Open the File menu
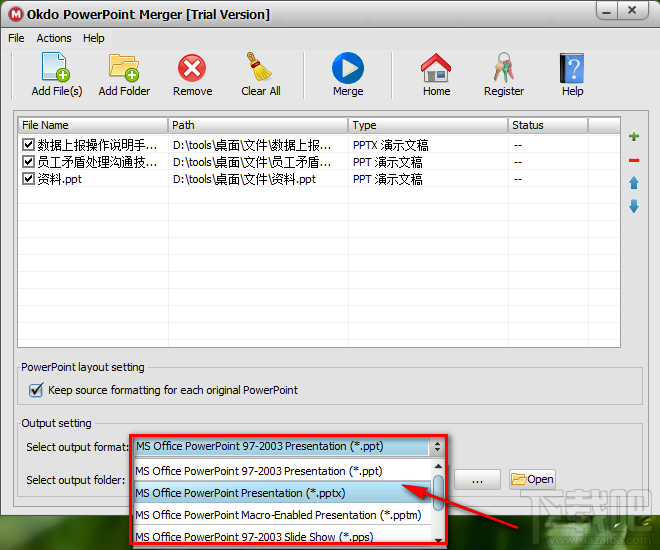 coord(16,38)
